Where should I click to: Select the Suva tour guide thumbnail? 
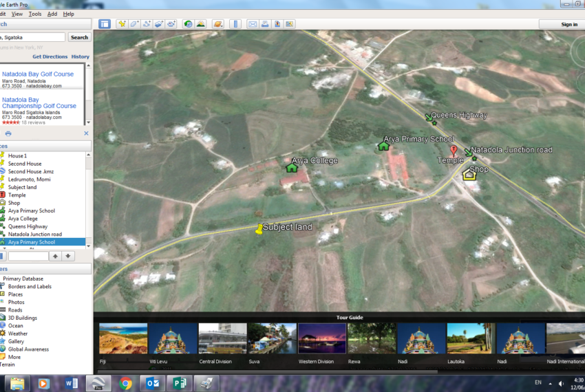(272, 338)
